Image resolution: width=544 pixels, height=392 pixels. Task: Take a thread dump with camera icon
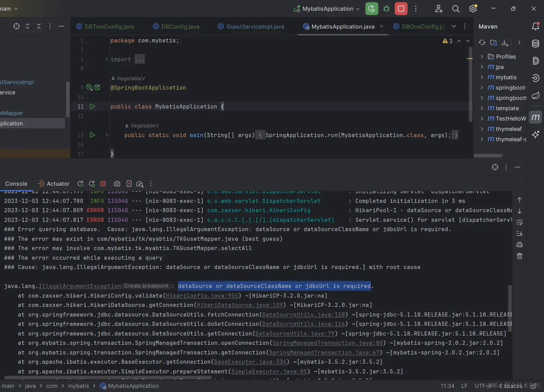(117, 184)
